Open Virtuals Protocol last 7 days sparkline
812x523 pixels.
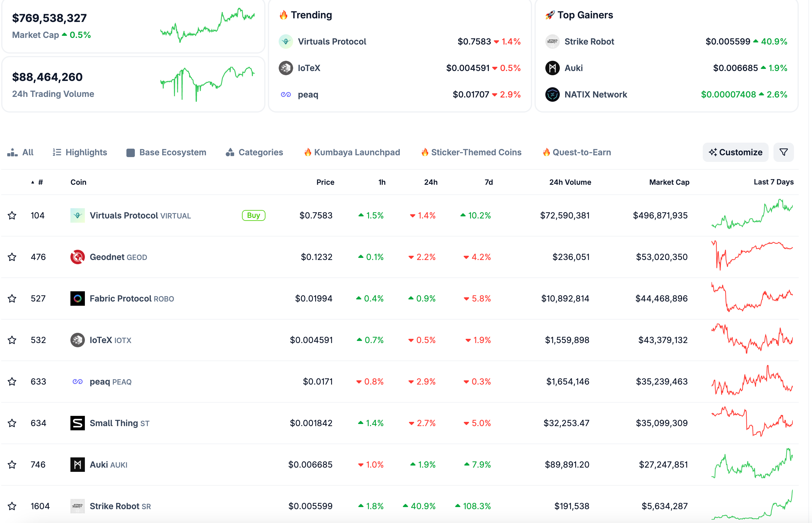click(x=752, y=214)
